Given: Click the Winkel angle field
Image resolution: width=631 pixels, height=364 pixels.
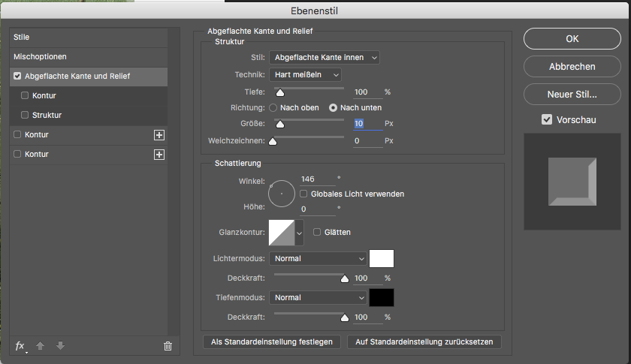Looking at the screenshot, I should click(x=318, y=179).
